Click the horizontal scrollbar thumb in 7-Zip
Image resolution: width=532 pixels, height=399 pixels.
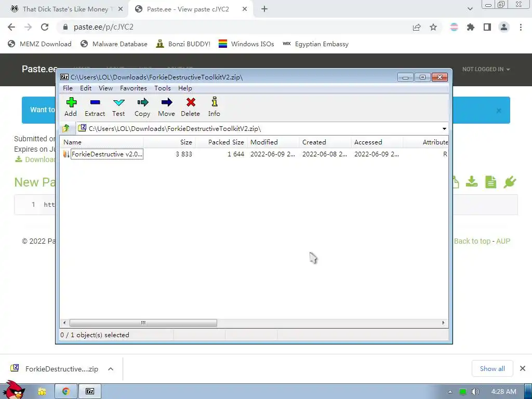[143, 323]
